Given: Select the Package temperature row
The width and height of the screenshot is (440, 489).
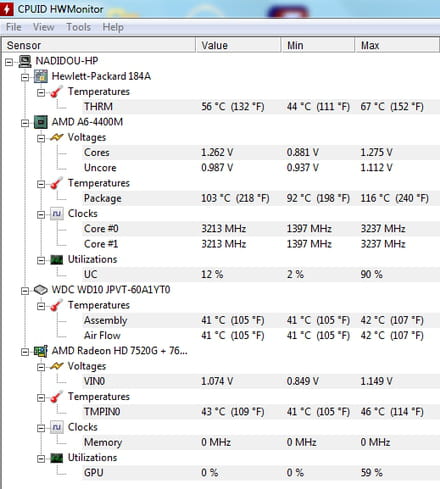Looking at the screenshot, I should pos(261,198).
